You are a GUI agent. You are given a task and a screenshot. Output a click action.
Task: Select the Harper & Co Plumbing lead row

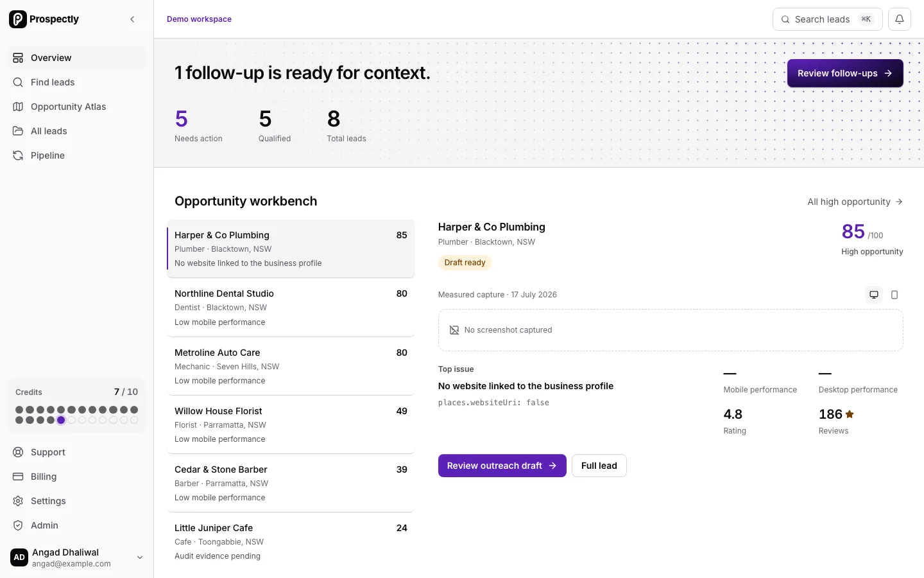pyautogui.click(x=291, y=249)
